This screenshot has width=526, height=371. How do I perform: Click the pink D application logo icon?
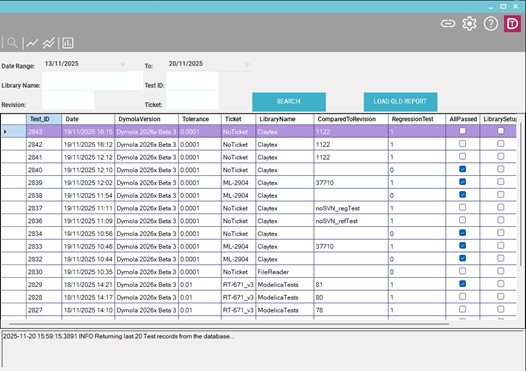(x=512, y=24)
